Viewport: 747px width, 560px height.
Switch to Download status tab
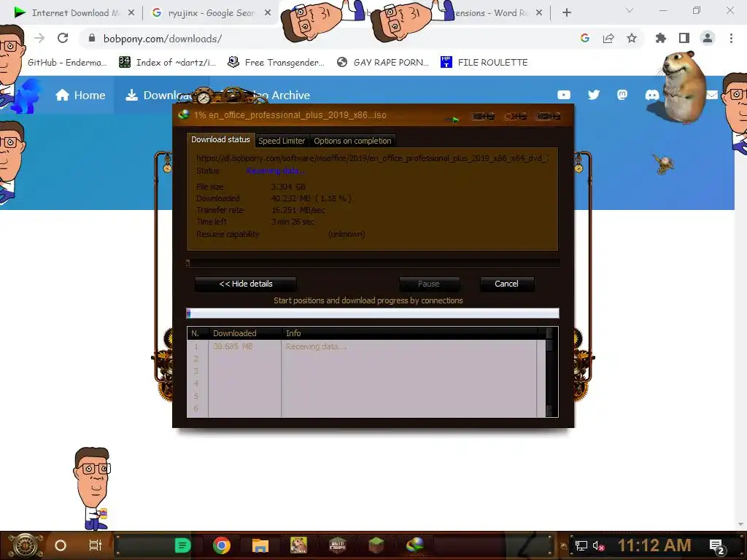pos(220,139)
